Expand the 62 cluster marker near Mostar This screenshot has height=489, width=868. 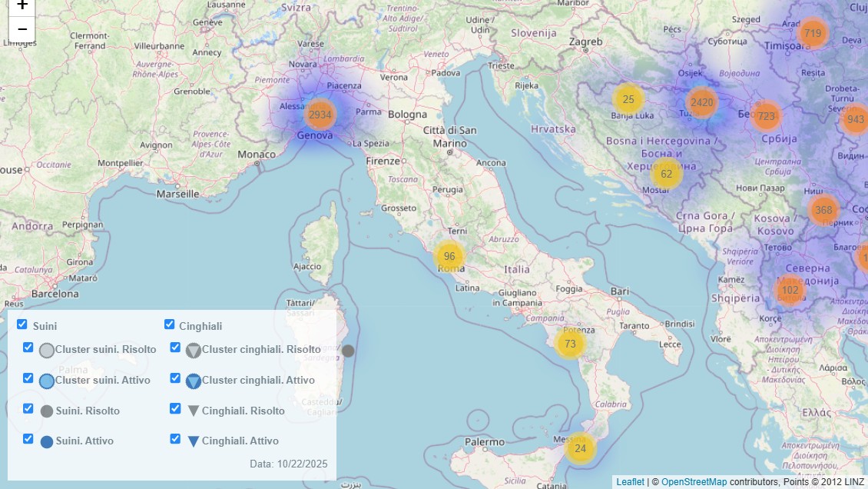[666, 174]
